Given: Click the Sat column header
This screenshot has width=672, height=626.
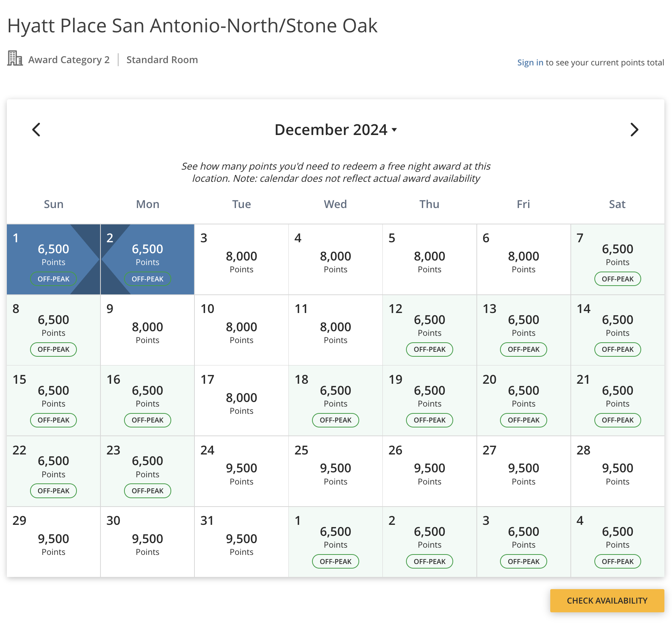Looking at the screenshot, I should point(618,204).
